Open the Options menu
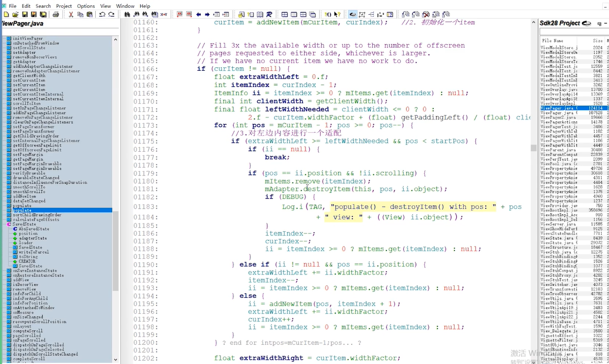609x364 pixels. (85, 6)
